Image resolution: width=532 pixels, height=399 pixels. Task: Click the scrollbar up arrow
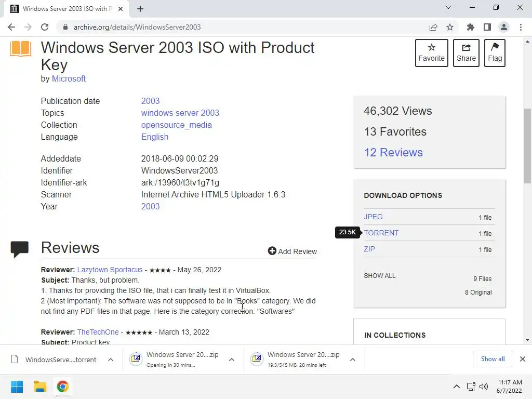[x=527, y=42]
